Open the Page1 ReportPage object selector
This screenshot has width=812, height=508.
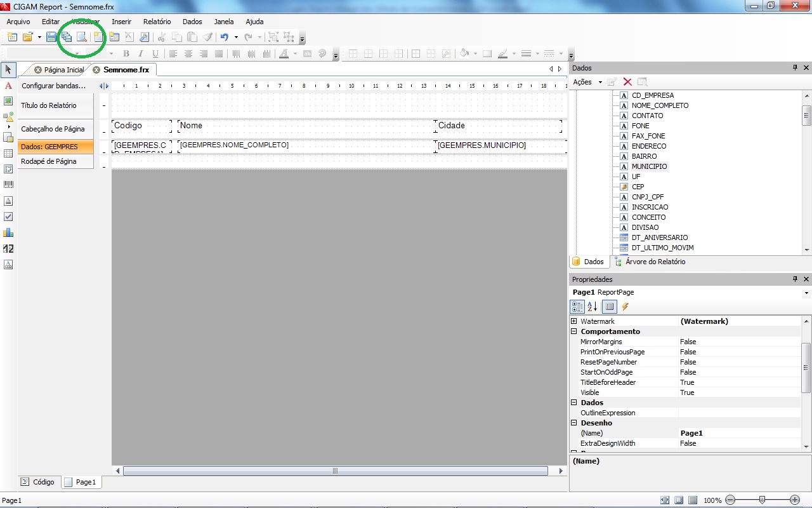click(690, 293)
